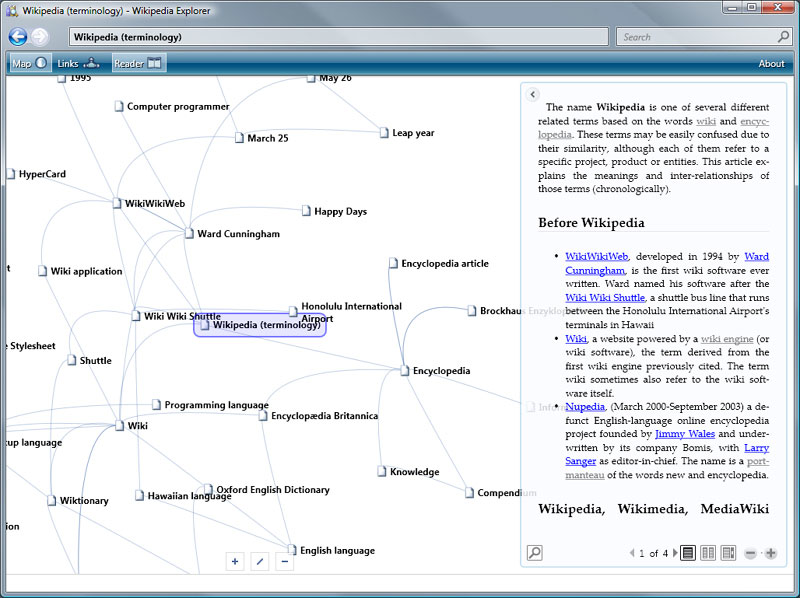This screenshot has width=800, height=598.
Task: Go to the next page with the right arrow
Action: [x=675, y=552]
